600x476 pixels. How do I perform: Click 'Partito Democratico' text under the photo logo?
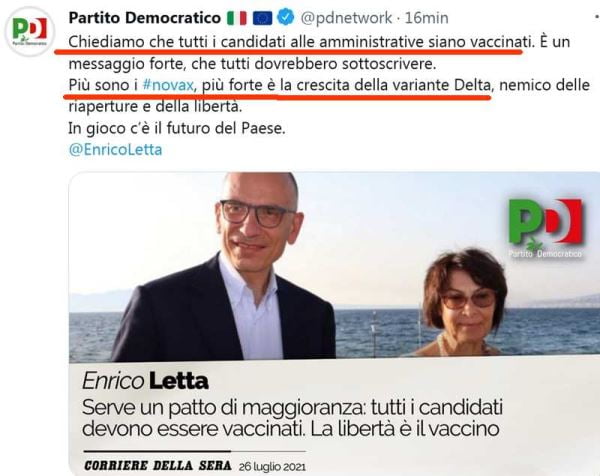click(546, 254)
